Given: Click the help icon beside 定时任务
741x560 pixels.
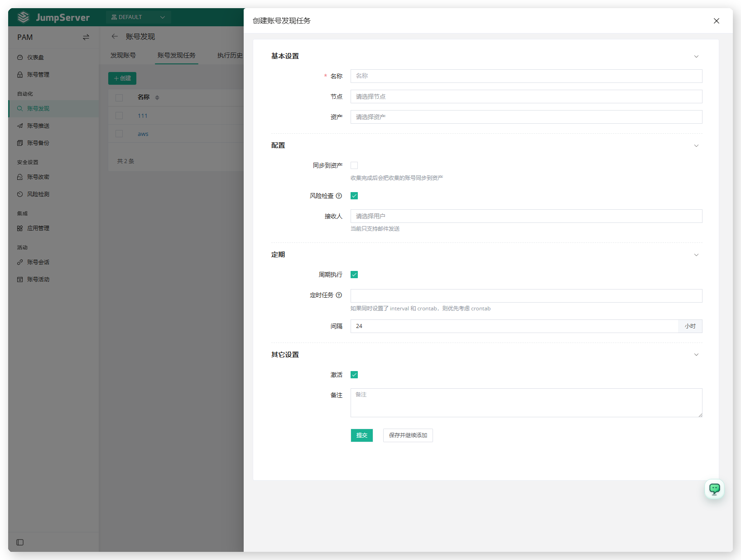Looking at the screenshot, I should tap(339, 295).
